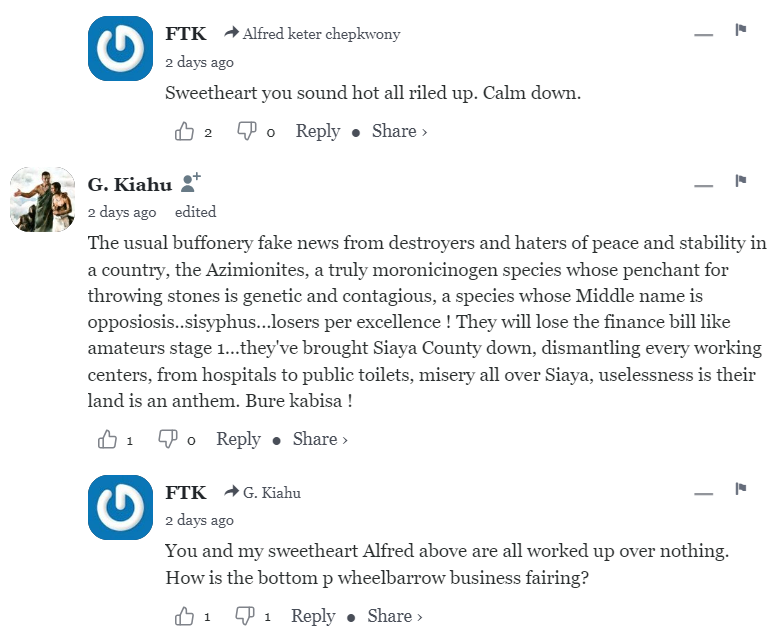Click thumbs down on G. Kiahu's comment

tap(168, 439)
